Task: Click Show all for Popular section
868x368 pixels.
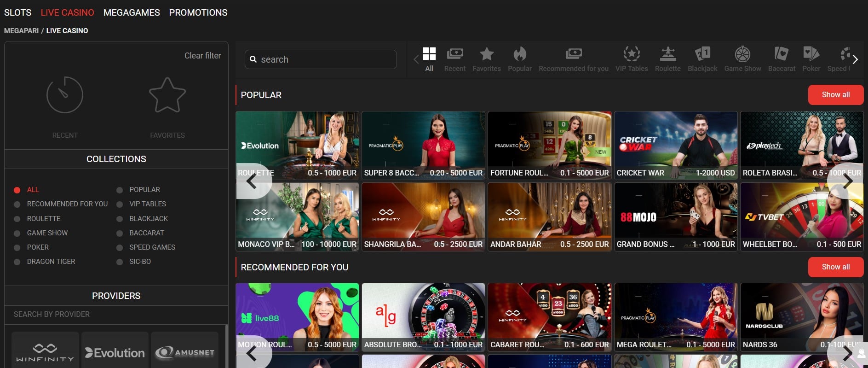Action: click(835, 95)
